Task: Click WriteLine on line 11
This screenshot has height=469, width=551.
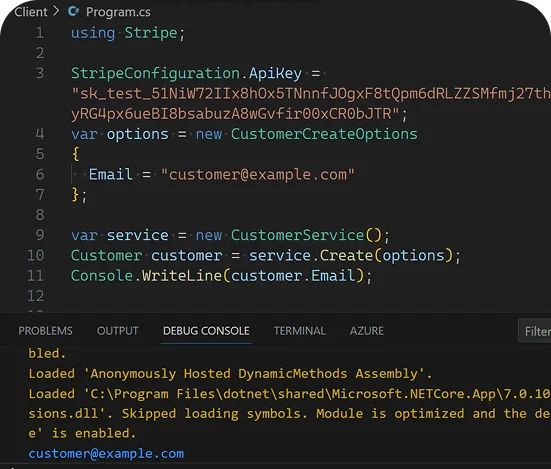Action: 182,275
